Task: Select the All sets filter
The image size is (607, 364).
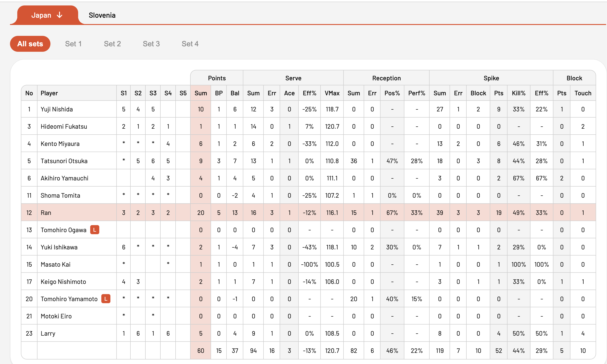Action: click(x=30, y=44)
